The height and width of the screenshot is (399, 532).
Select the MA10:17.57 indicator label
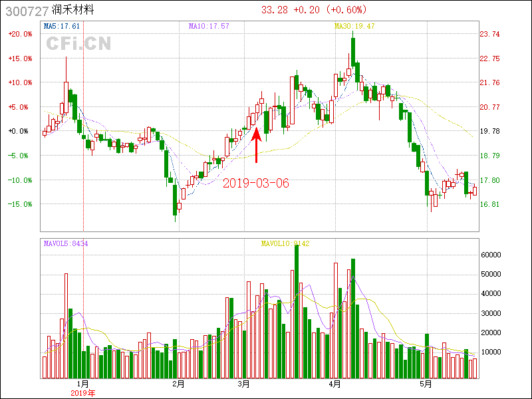tap(209, 26)
